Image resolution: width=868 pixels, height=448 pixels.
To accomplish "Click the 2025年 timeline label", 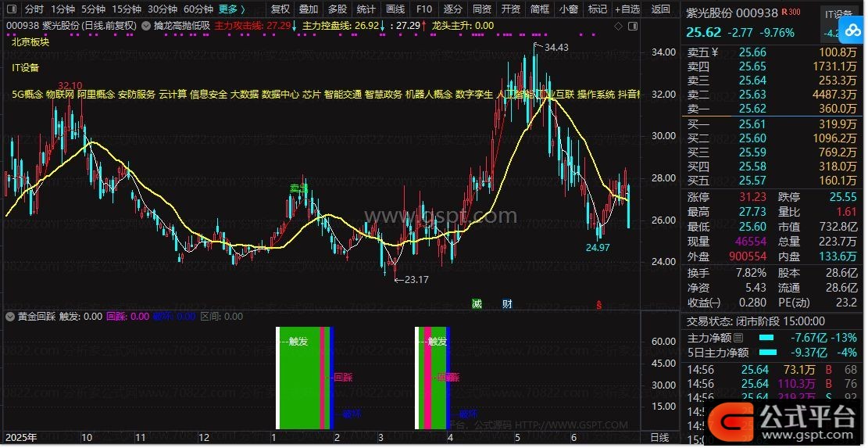I will click(x=22, y=438).
